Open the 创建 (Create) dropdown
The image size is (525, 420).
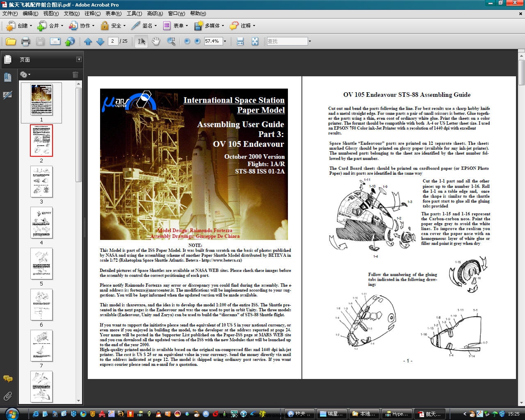(x=19, y=26)
